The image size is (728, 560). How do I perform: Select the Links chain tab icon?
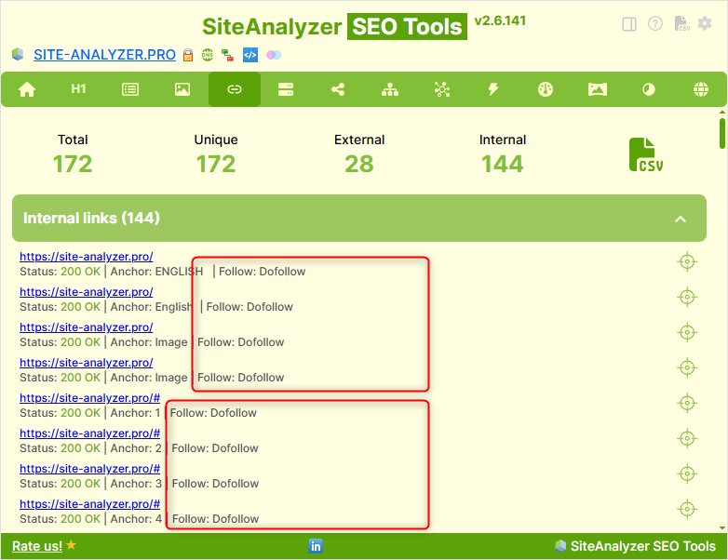(x=234, y=89)
